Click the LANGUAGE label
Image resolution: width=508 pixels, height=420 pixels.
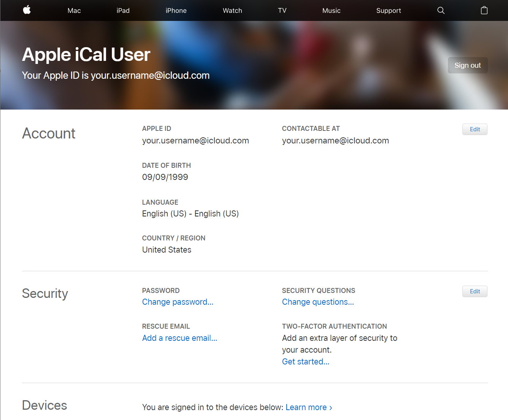point(160,202)
